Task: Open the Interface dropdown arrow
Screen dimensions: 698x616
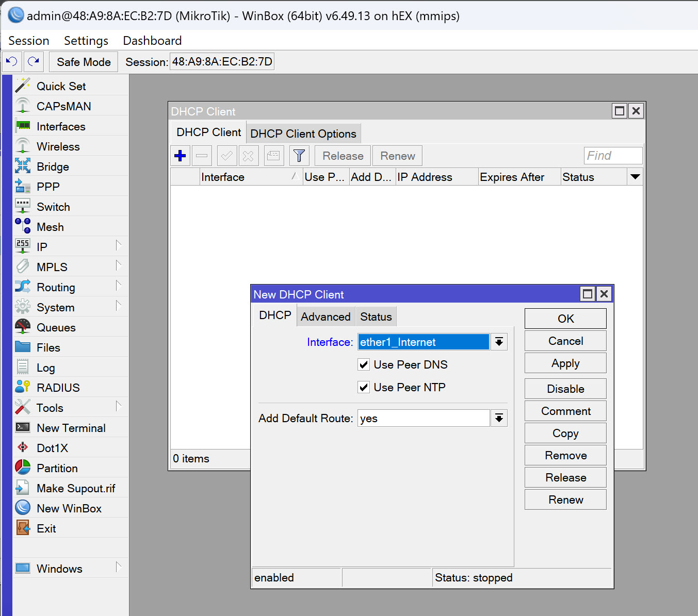Action: point(498,342)
